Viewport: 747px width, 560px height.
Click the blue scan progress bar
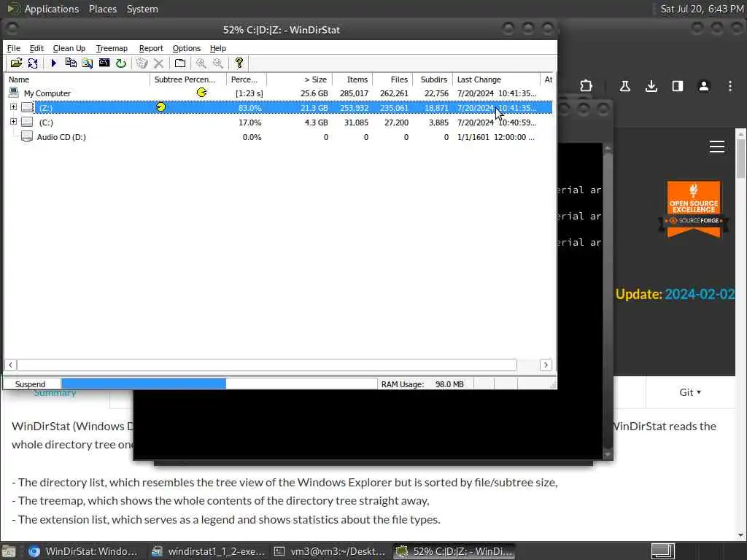(x=144, y=384)
